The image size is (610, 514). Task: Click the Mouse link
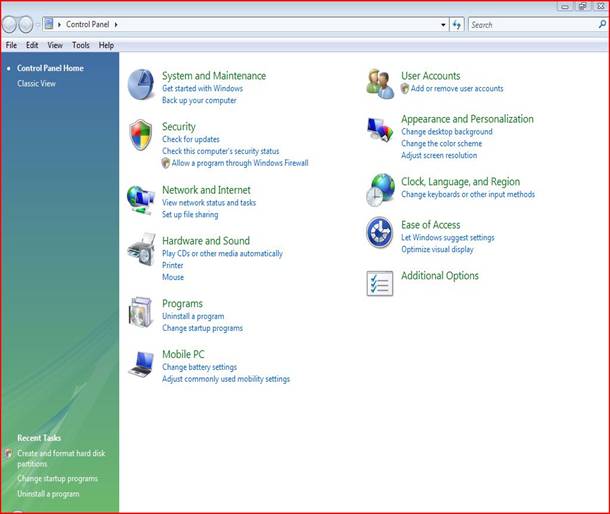pyautogui.click(x=173, y=277)
